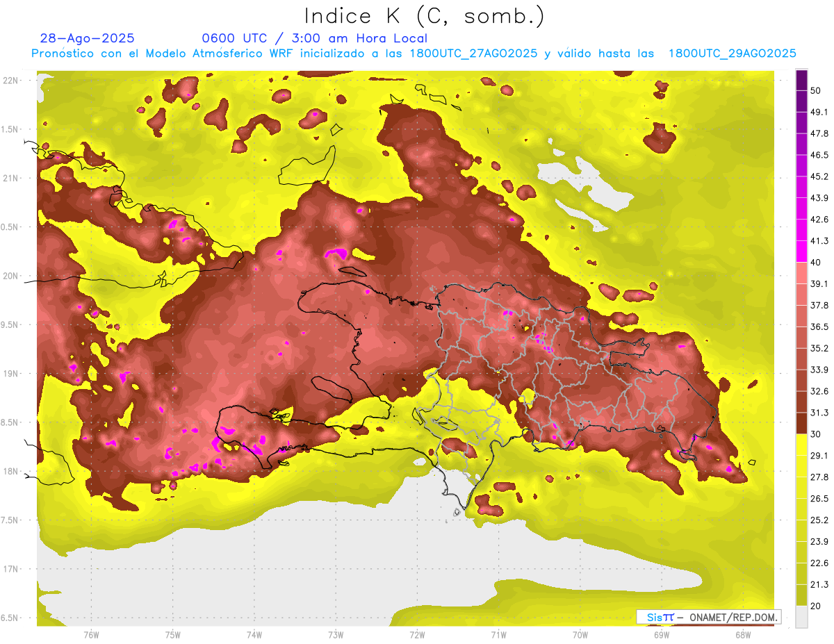Click the "72W" longitude label

coord(417,635)
